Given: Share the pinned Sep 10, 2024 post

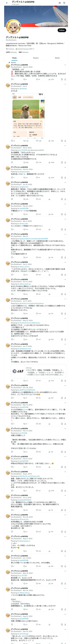Looking at the screenshot, I should click(x=65, y=79).
